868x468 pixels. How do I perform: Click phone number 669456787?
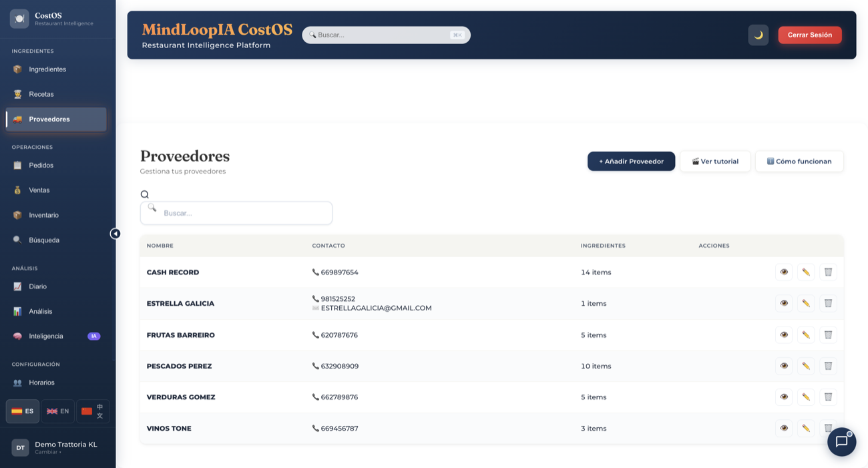(x=339, y=429)
